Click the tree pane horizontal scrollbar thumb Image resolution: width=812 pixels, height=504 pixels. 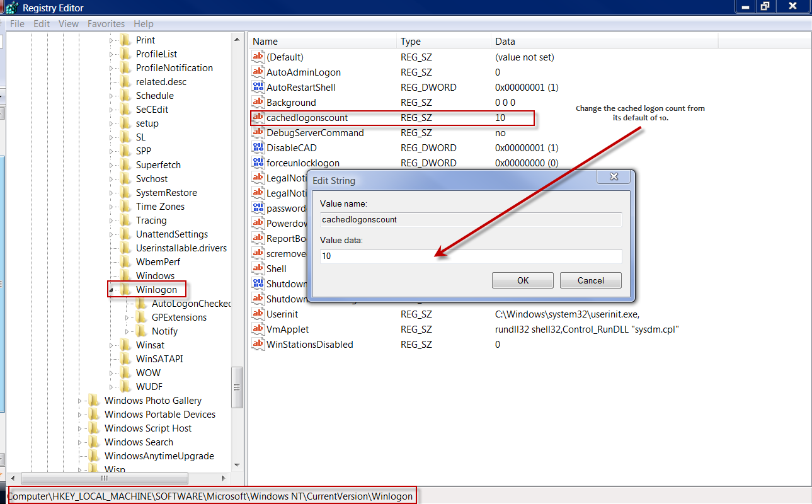(104, 478)
